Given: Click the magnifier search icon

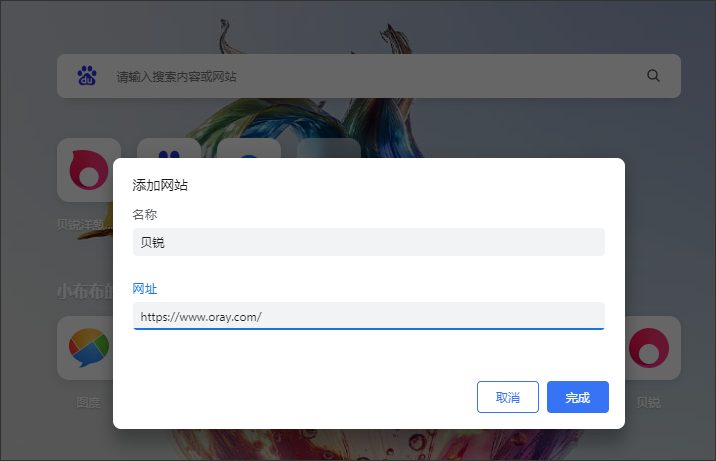Looking at the screenshot, I should [x=654, y=76].
